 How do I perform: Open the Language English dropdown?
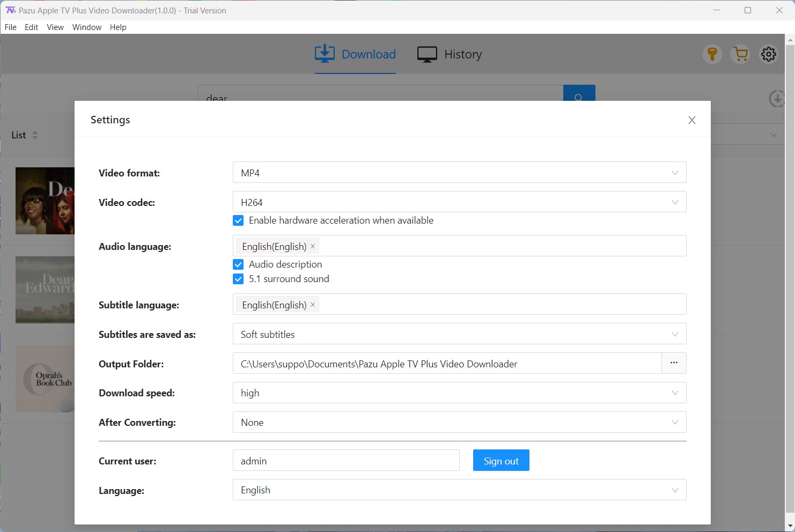[459, 490]
